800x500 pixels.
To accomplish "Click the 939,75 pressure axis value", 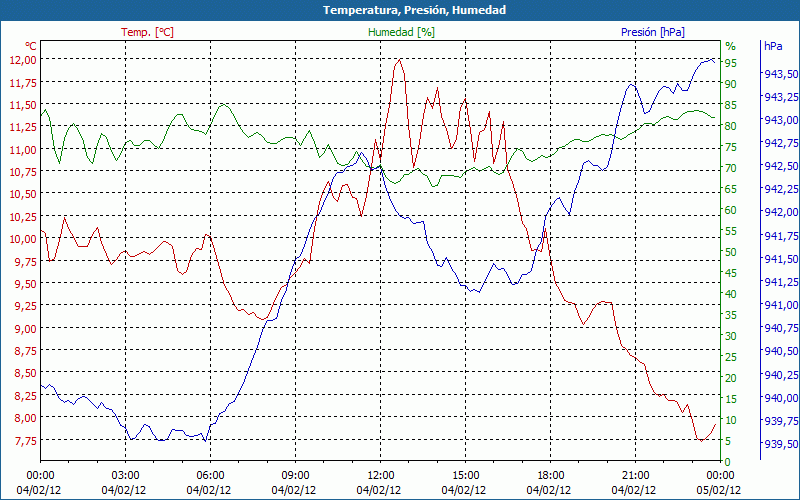I will (x=781, y=420).
